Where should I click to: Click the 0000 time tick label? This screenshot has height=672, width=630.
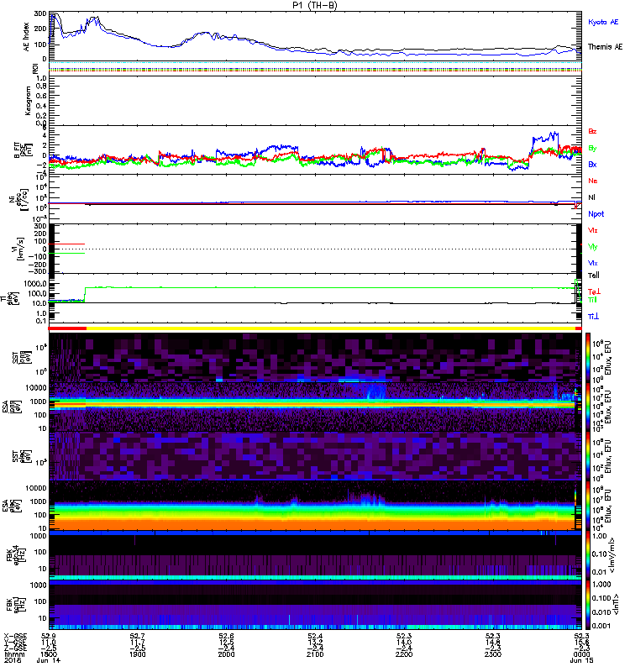581,654
